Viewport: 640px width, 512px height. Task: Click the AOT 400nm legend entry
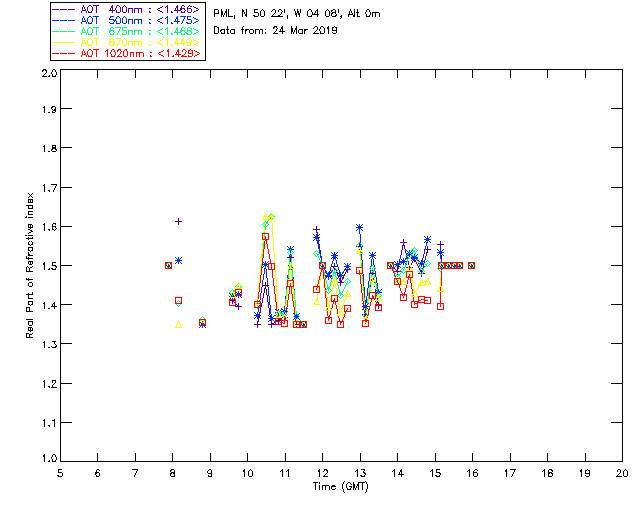[127, 9]
